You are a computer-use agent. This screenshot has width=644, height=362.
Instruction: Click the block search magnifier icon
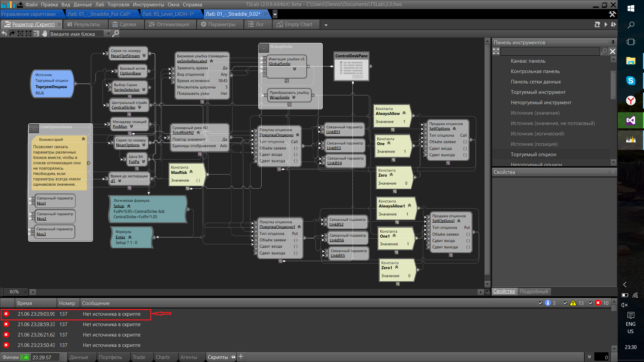coord(115,34)
